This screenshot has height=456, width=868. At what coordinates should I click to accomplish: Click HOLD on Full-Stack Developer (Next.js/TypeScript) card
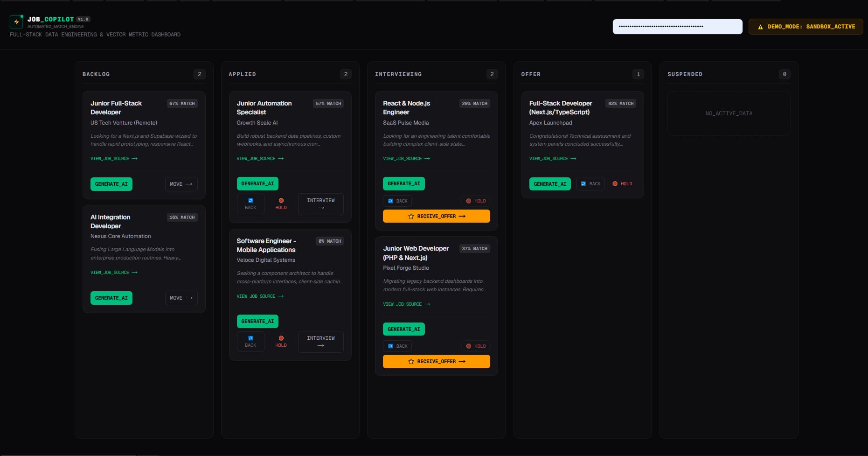[622, 184]
